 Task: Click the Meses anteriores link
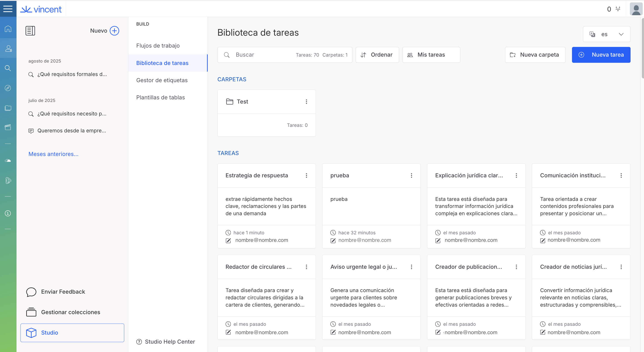pyautogui.click(x=53, y=154)
